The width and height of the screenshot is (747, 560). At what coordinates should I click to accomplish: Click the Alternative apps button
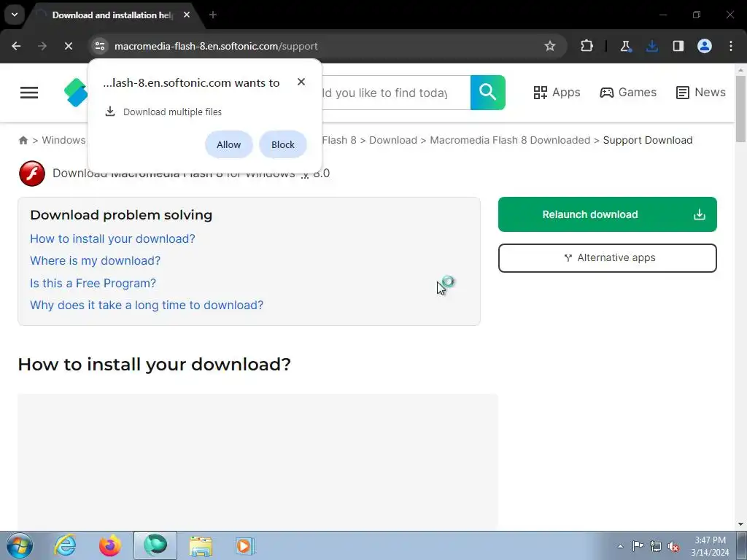(608, 257)
